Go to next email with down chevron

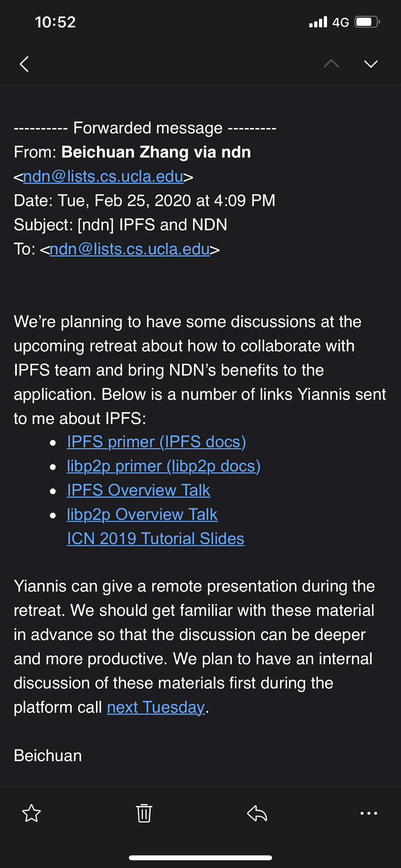(x=371, y=64)
